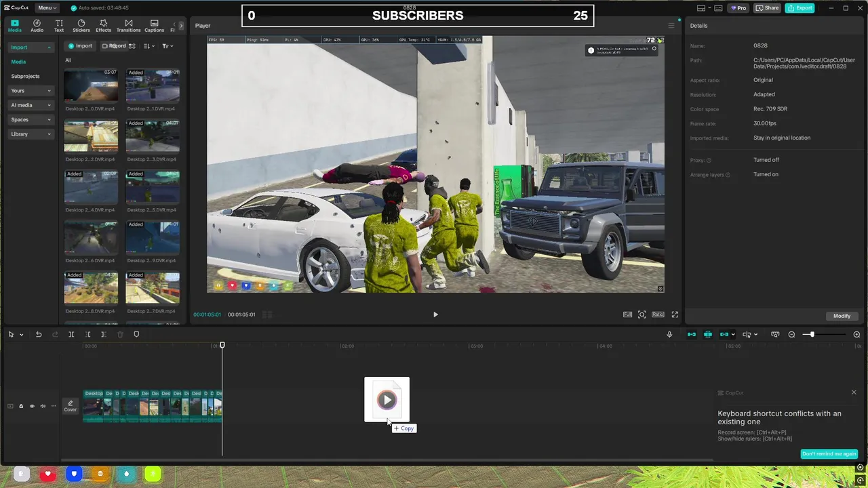
Task: Click the timeline zoom-to-fit icon
Action: tap(774, 334)
